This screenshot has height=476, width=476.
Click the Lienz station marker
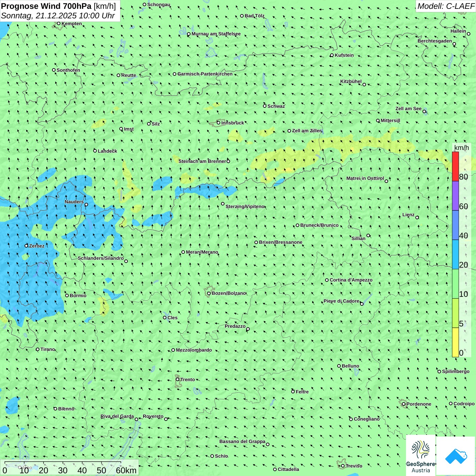(417, 218)
